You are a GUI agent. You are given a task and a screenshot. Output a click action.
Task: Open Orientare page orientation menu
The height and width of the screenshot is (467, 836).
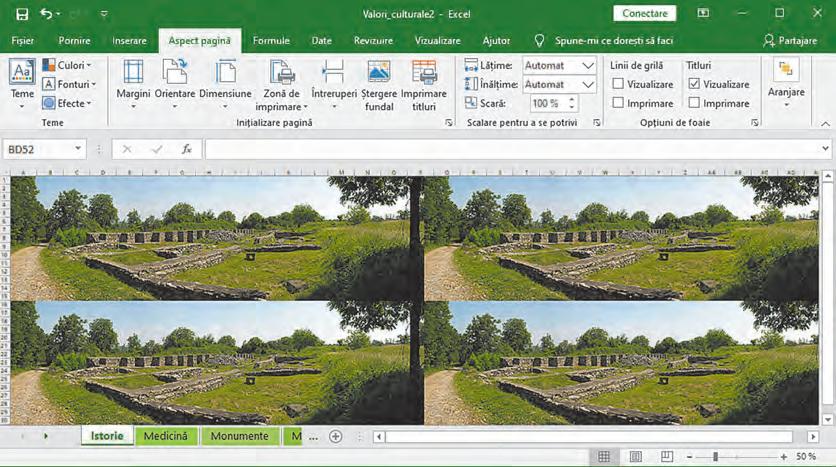pos(175,84)
